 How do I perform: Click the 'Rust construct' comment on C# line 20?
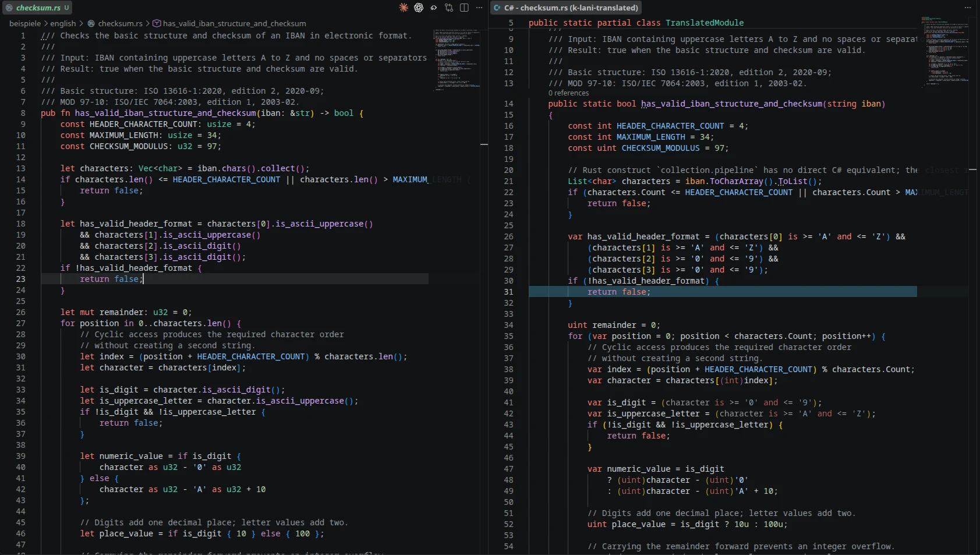tap(742, 170)
